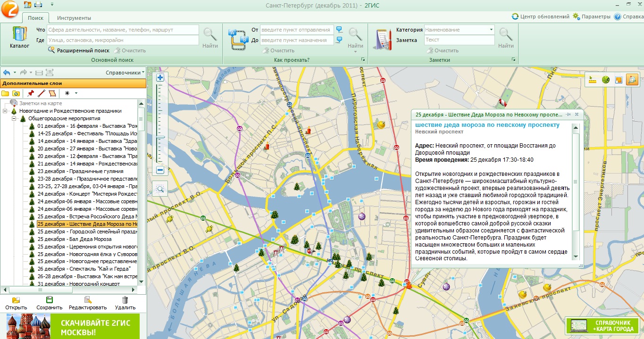Select the ruler measure tool on map
The width and height of the screenshot is (644, 339).
tap(594, 80)
